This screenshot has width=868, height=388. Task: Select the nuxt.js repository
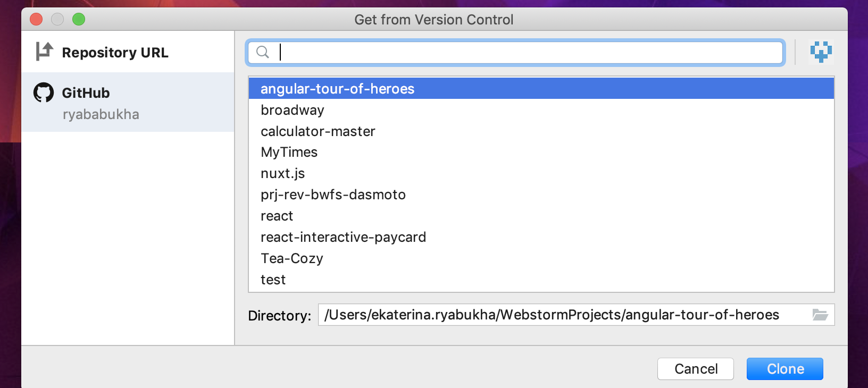point(282,173)
